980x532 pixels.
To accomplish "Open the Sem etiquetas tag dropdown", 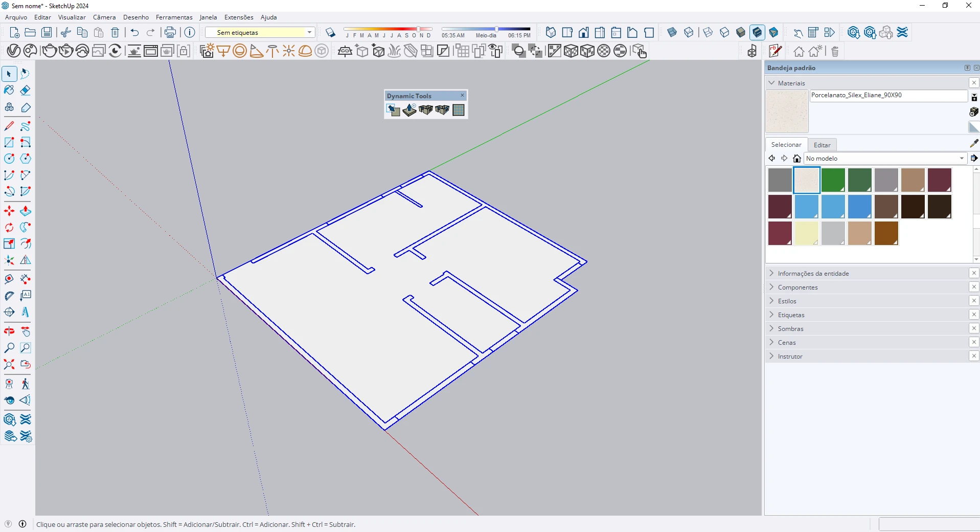I will (x=260, y=32).
